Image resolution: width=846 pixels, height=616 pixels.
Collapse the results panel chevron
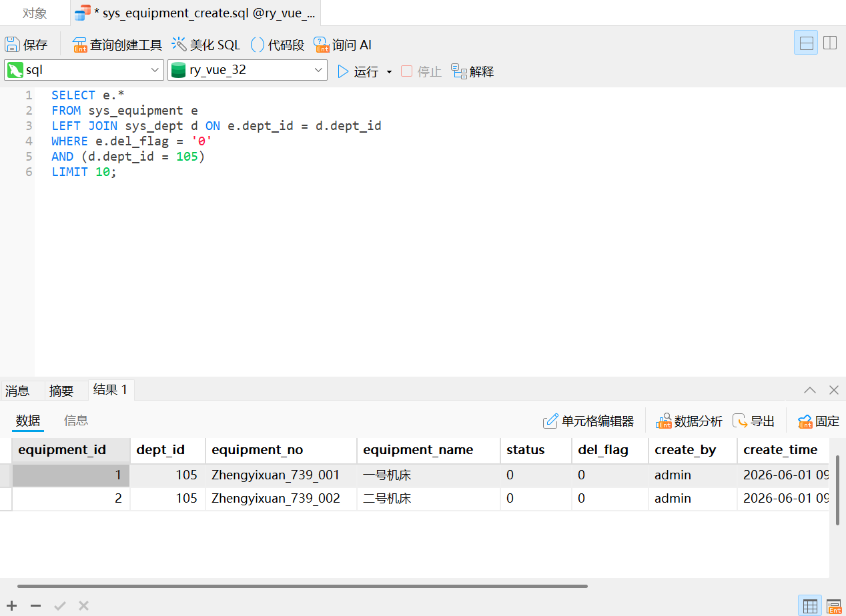(x=810, y=390)
